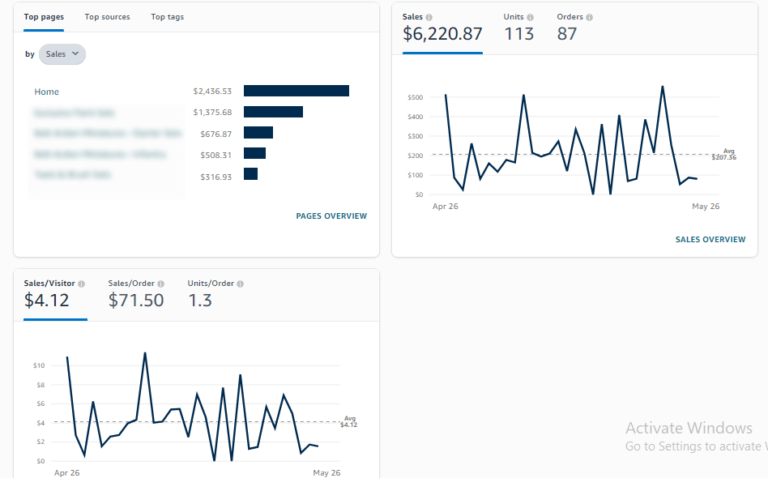
Task: Switch to the Top sources tab
Action: pos(107,17)
